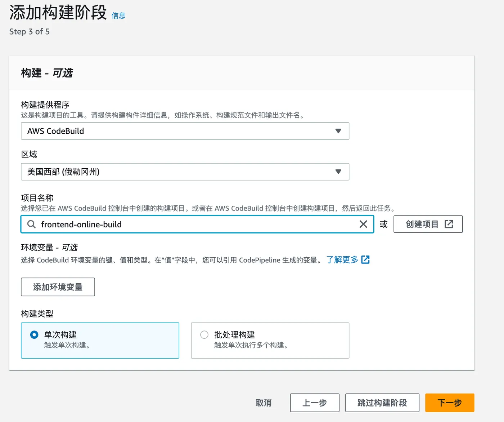504x422 pixels.
Task: Click the search magnifier icon in project name field
Action: click(x=32, y=225)
